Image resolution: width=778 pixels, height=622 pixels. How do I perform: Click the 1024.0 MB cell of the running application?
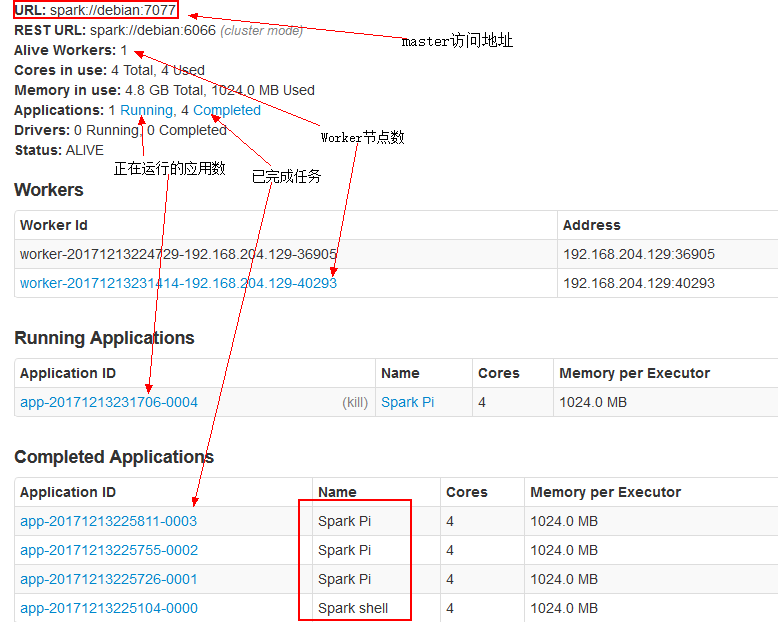[593, 402]
